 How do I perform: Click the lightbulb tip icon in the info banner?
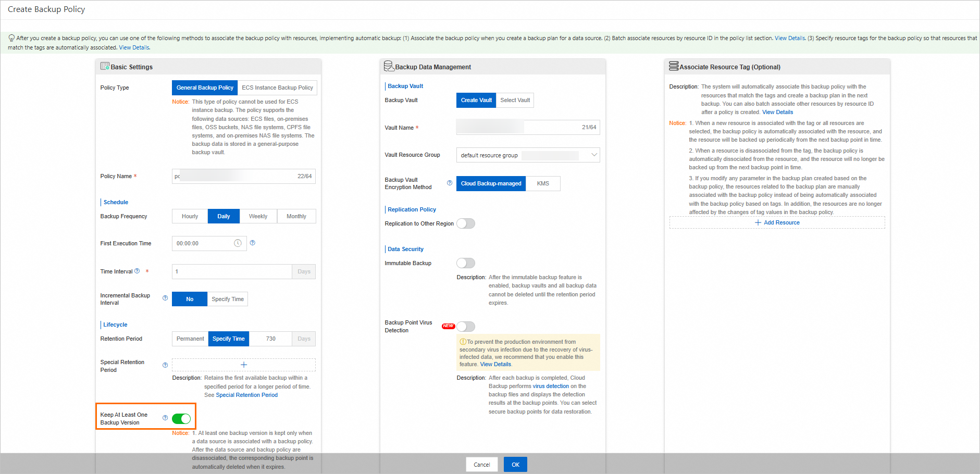pyautogui.click(x=11, y=38)
